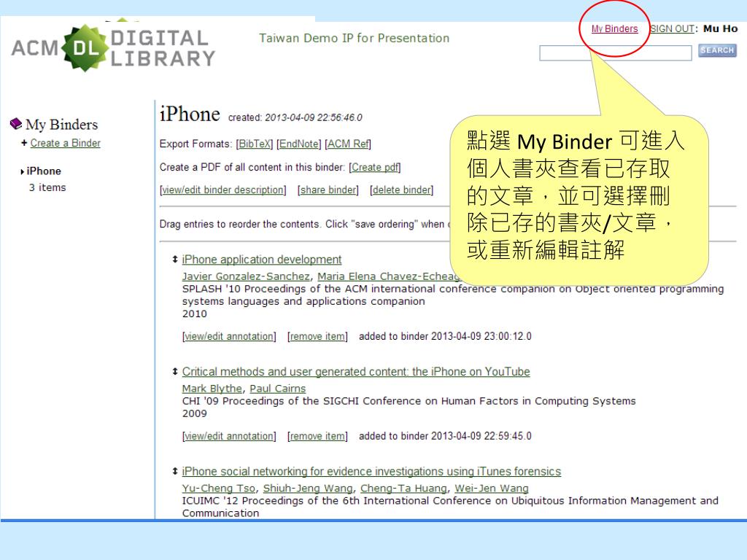Open author Maria Elena Chavez-Echeagaray
Image resolution: width=747 pixels, height=560 pixels.
point(389,276)
